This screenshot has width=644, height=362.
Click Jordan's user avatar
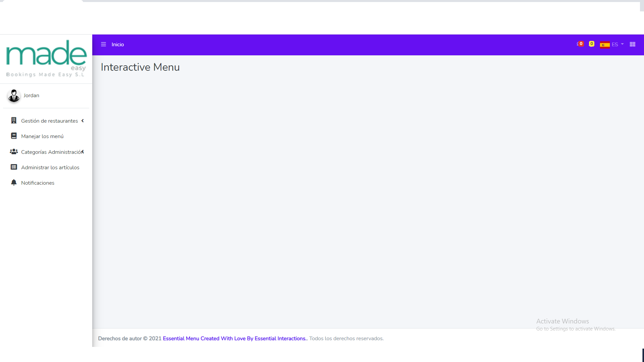point(14,96)
